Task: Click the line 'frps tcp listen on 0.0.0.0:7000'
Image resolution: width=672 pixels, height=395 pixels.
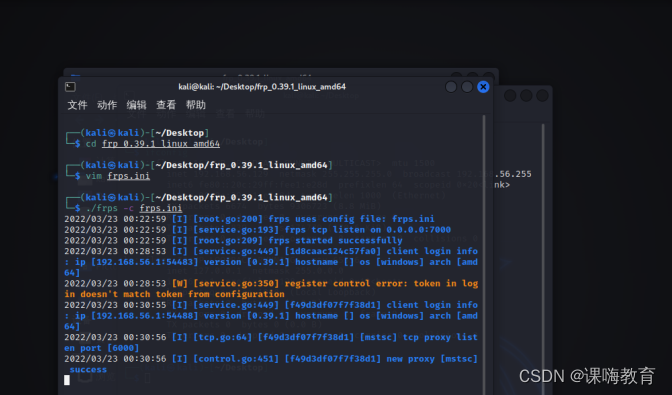Action: (x=258, y=230)
